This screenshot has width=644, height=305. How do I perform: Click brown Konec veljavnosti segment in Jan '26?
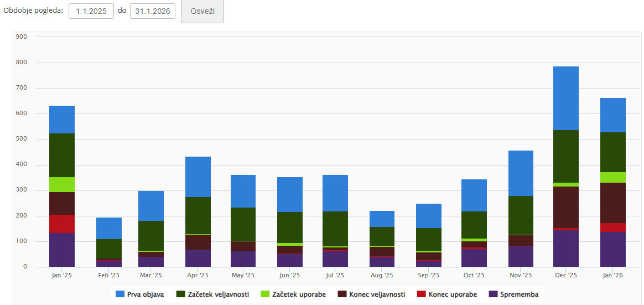pos(612,203)
